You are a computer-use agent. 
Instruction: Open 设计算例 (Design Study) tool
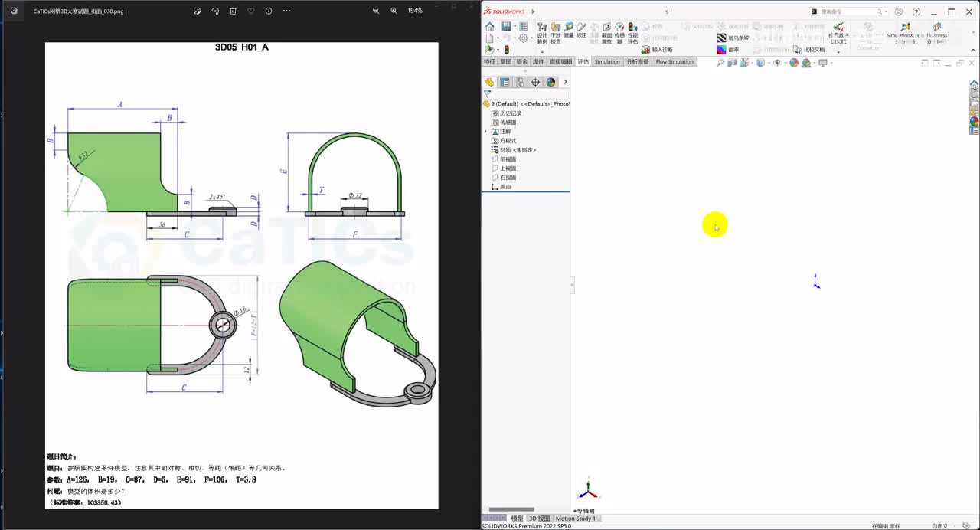pos(542,33)
